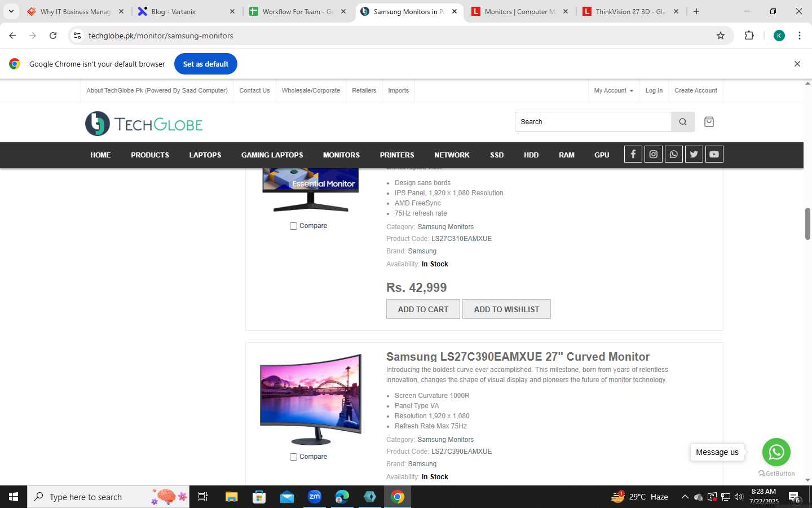Click the TechGlobe logo
The width and height of the screenshot is (812, 508).
pyautogui.click(x=144, y=124)
